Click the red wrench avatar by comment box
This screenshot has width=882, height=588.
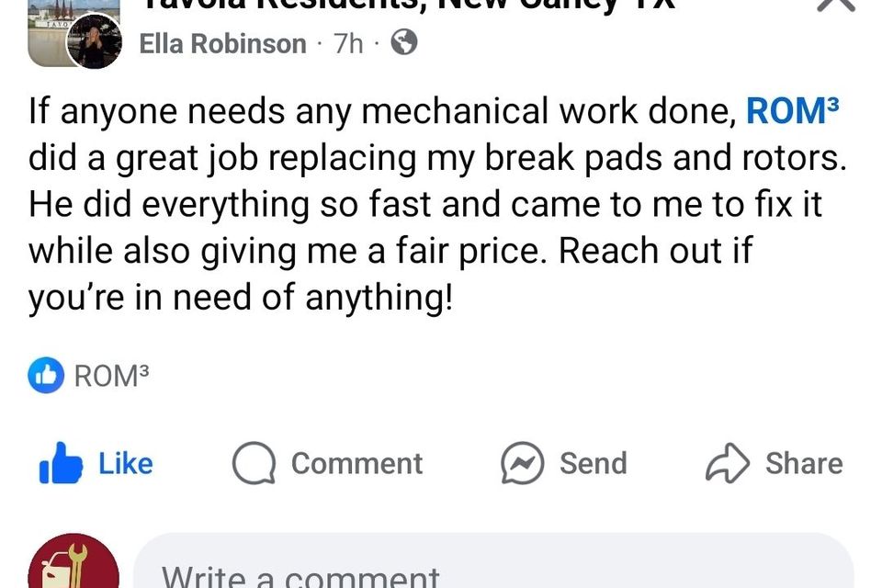click(73, 564)
